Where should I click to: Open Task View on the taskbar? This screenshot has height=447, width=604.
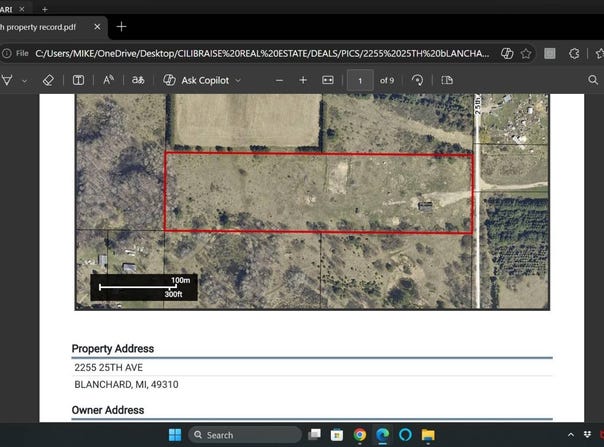pyautogui.click(x=314, y=435)
